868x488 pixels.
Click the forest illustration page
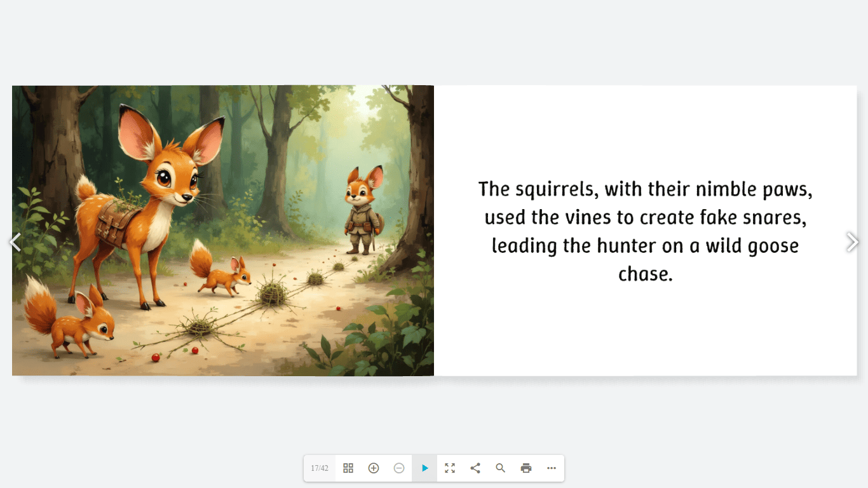pyautogui.click(x=223, y=231)
